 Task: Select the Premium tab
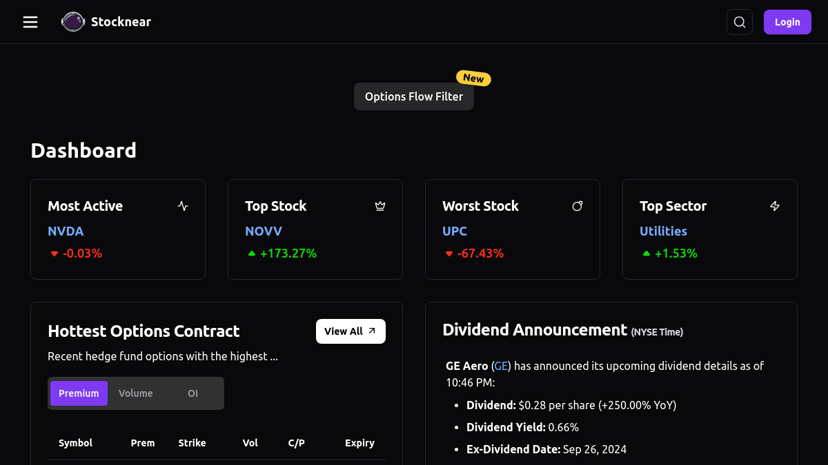point(79,393)
